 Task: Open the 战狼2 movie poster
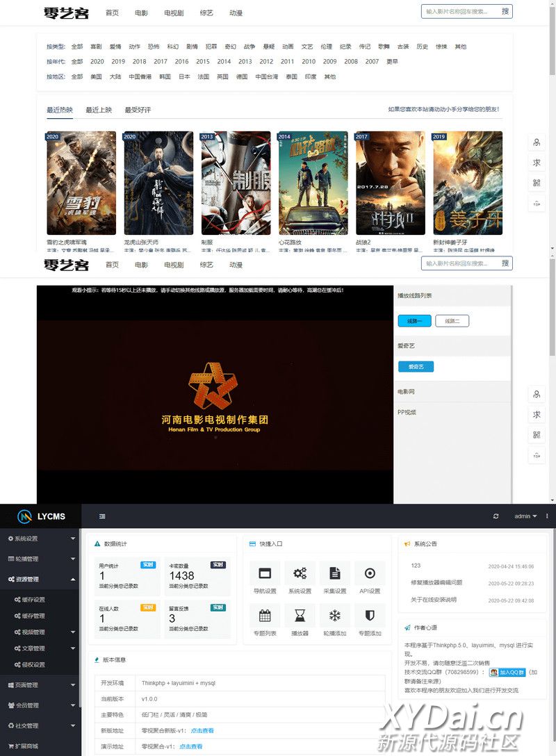[x=390, y=183]
